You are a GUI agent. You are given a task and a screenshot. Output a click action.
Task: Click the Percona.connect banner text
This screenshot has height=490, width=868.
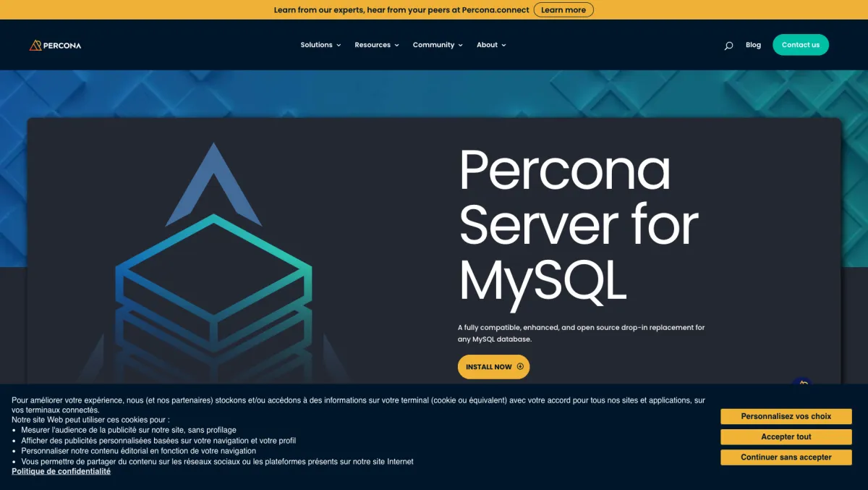tap(401, 9)
